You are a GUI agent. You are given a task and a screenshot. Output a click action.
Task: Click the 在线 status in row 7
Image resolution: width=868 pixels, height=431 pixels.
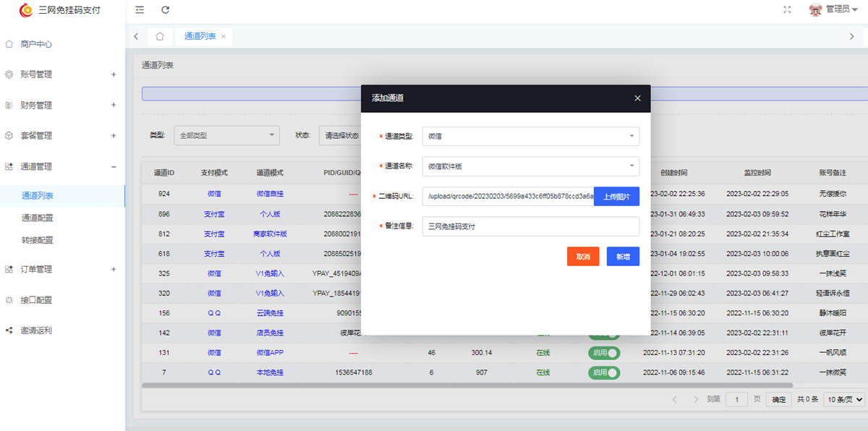click(543, 372)
